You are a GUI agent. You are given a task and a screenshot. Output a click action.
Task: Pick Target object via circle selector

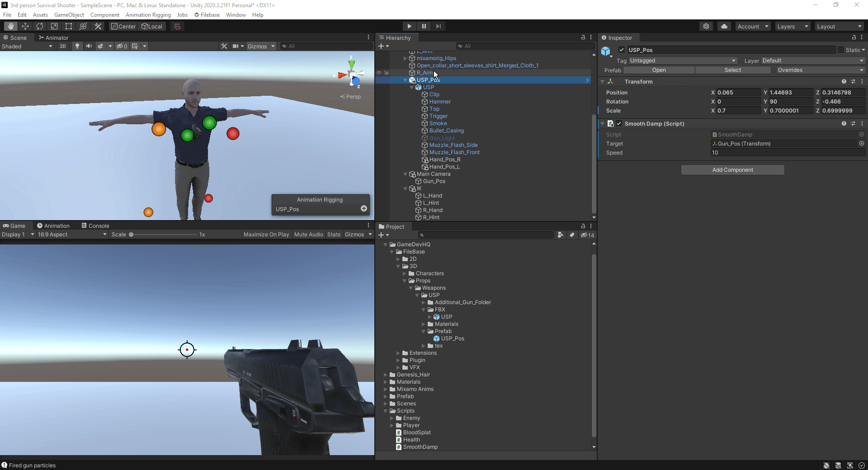[x=862, y=143]
